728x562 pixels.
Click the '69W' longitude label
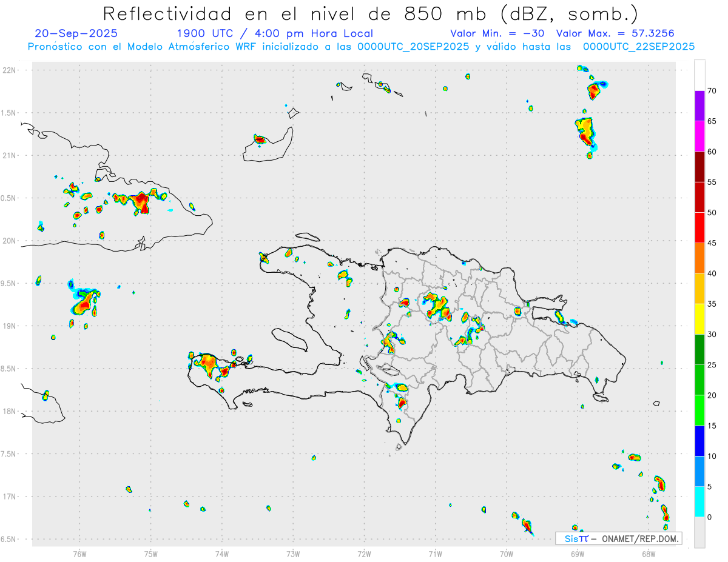pos(578,554)
